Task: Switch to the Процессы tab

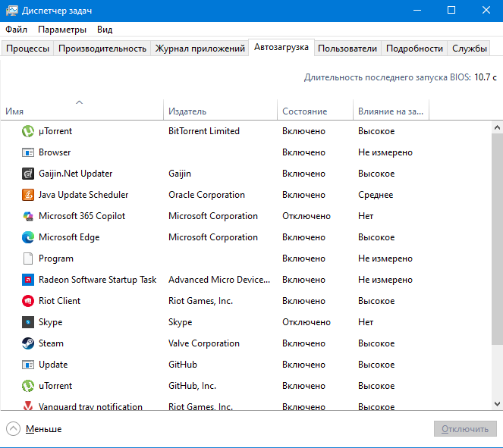Action: click(x=27, y=49)
